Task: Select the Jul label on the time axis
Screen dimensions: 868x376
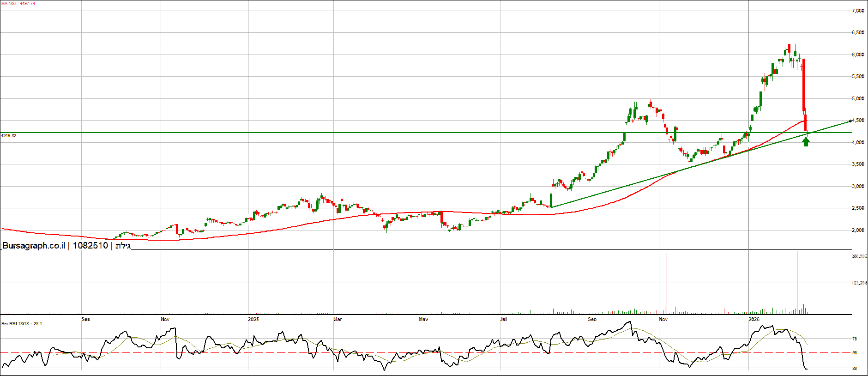Action: click(x=503, y=319)
